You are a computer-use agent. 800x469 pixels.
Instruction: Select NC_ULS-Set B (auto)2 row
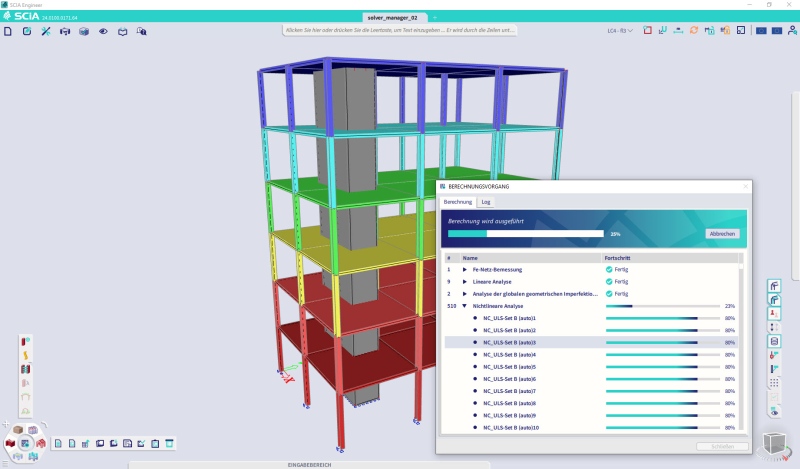(591, 331)
